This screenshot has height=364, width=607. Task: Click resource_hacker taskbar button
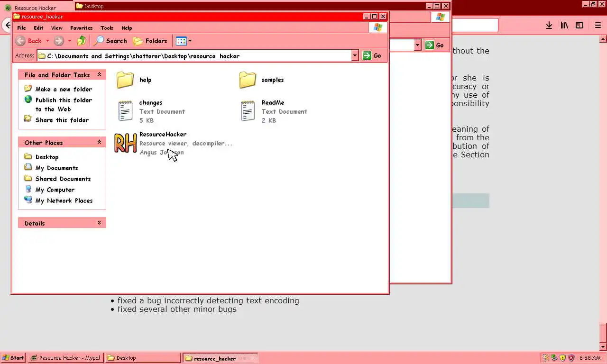pyautogui.click(x=221, y=358)
